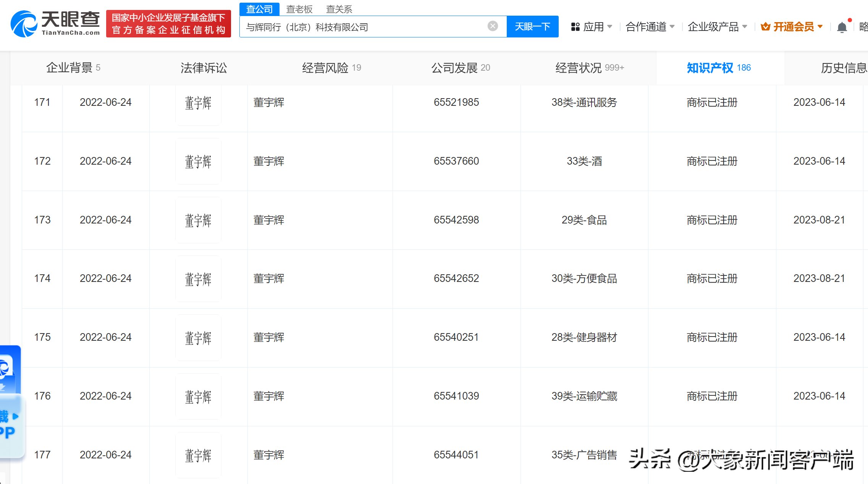Open trademark image in row 172

coord(198,161)
